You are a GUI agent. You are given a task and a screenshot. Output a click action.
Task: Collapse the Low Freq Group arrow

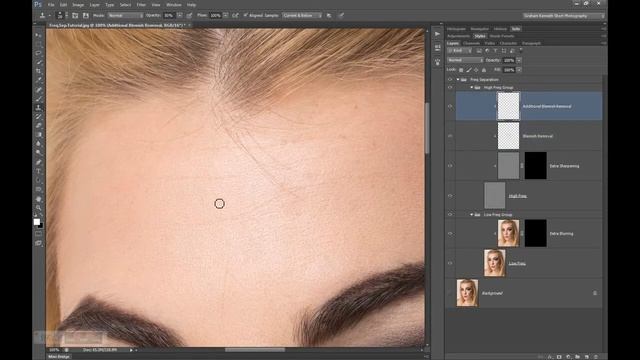point(471,214)
